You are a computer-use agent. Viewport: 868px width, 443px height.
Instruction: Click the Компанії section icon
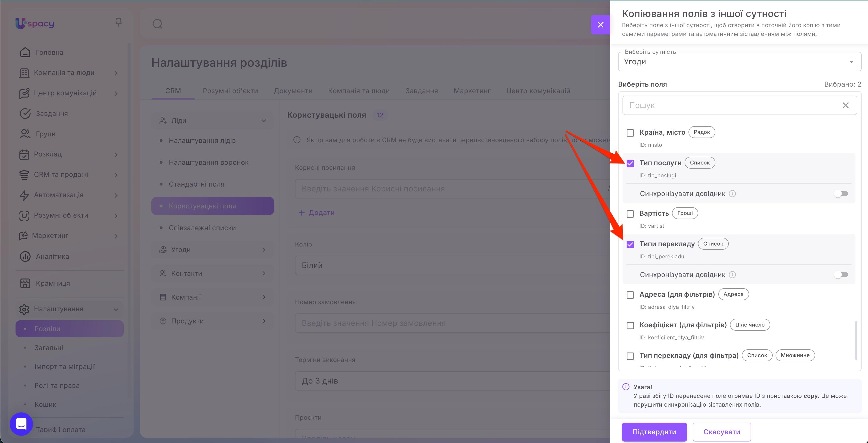click(163, 297)
